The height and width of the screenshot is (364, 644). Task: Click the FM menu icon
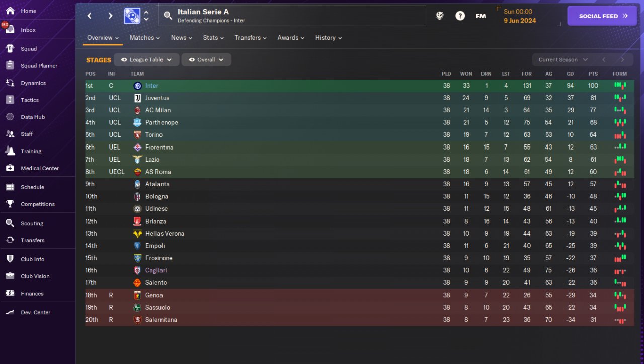[480, 16]
